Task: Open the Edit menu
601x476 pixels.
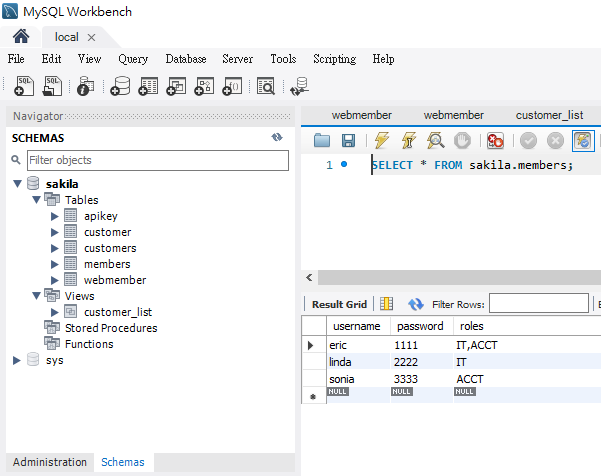Action: point(51,59)
